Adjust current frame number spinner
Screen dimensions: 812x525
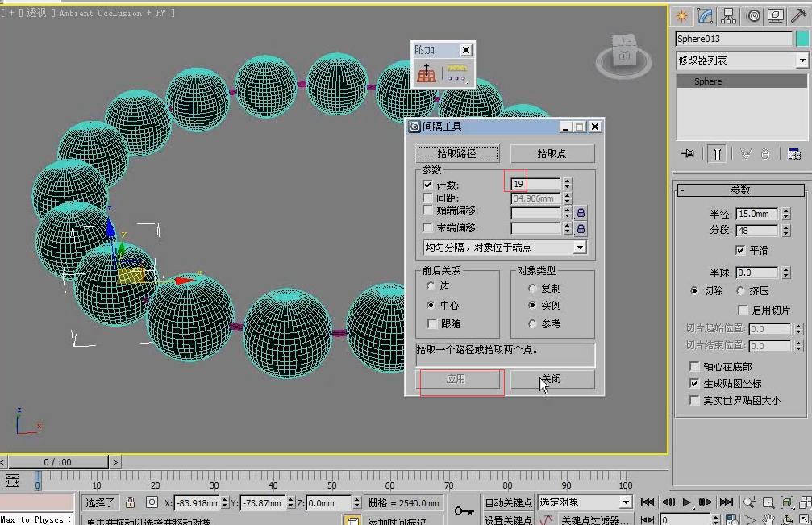pyautogui.click(x=716, y=519)
